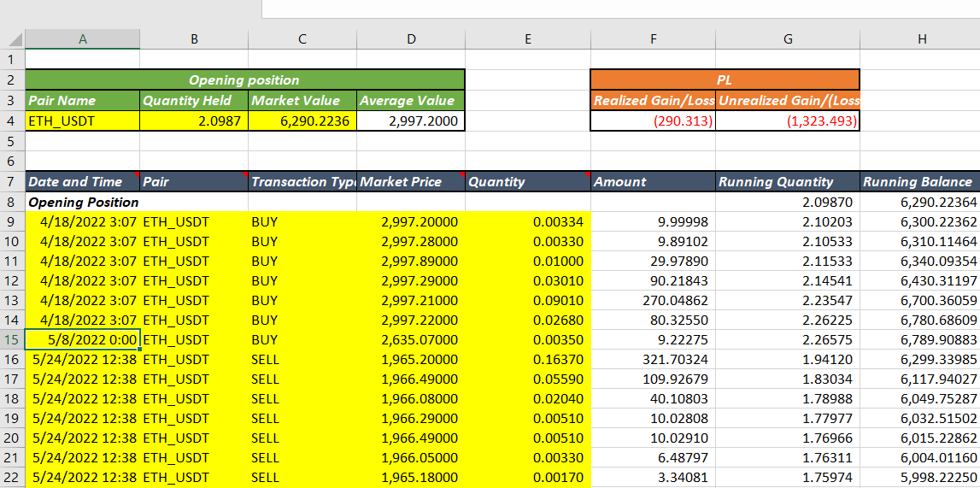Click the 6,290.22364 running balance cell
The height and width of the screenshot is (488, 980).
point(920,203)
